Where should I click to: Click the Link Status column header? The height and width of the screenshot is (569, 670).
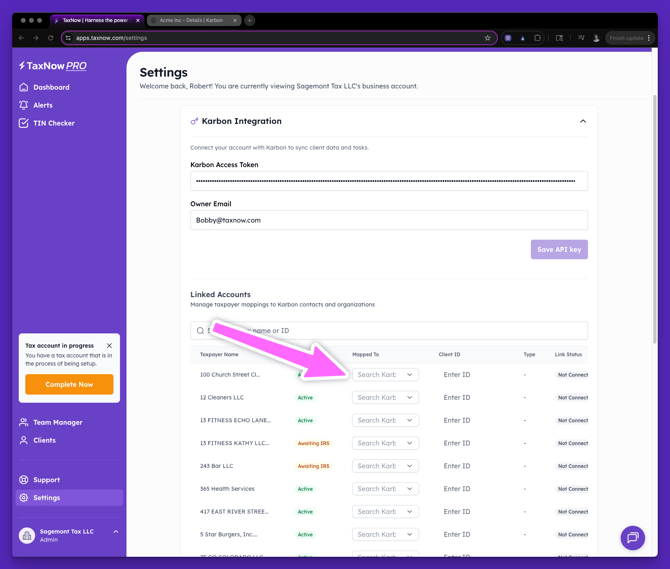568,355
